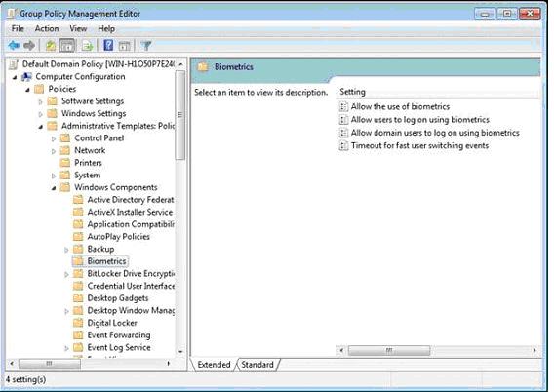
Task: Select the Application Compatibility tree item
Action: point(131,224)
